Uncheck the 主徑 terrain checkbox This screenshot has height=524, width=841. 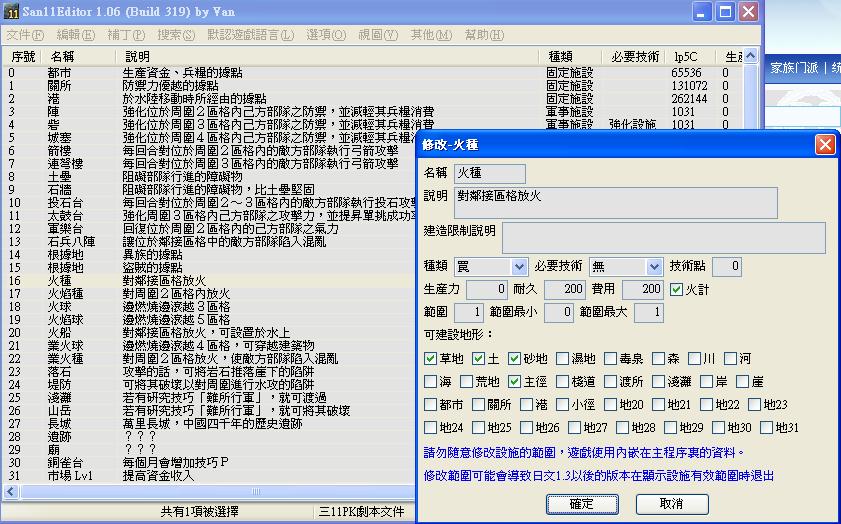point(513,382)
